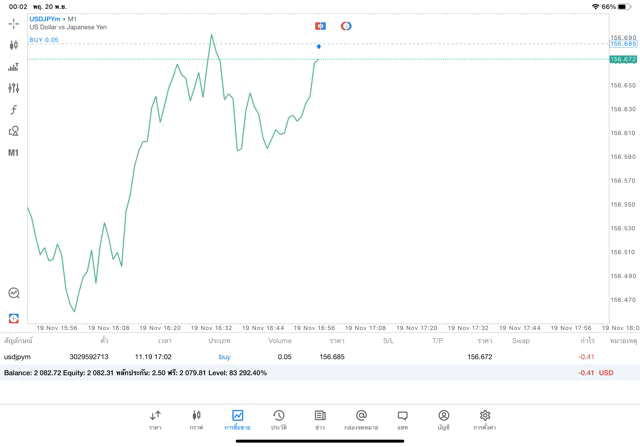The image size is (640, 447).
Task: Open ประวัติ (History) clock icon
Action: (x=279, y=419)
